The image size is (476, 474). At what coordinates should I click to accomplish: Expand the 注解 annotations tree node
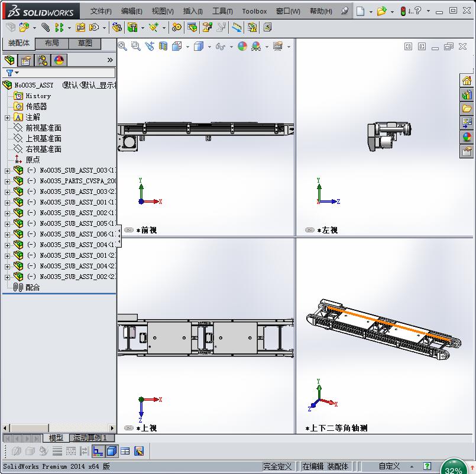click(7, 118)
